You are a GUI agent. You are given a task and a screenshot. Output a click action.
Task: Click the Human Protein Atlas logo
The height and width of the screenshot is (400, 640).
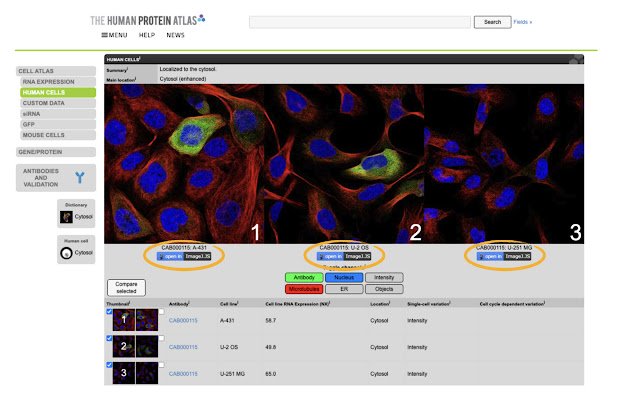coord(147,20)
